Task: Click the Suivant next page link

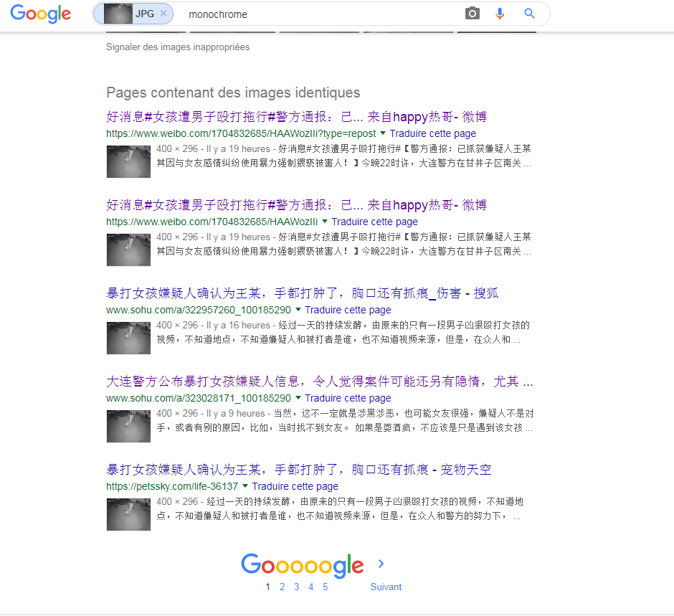Action: point(386,587)
